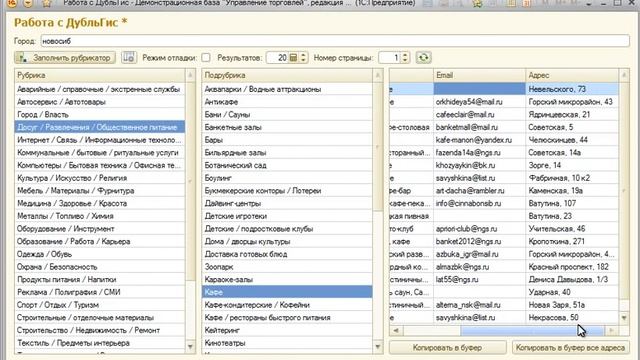Select subrubric Кинотеатры
This screenshot has width=640, height=360.
pyautogui.click(x=287, y=342)
